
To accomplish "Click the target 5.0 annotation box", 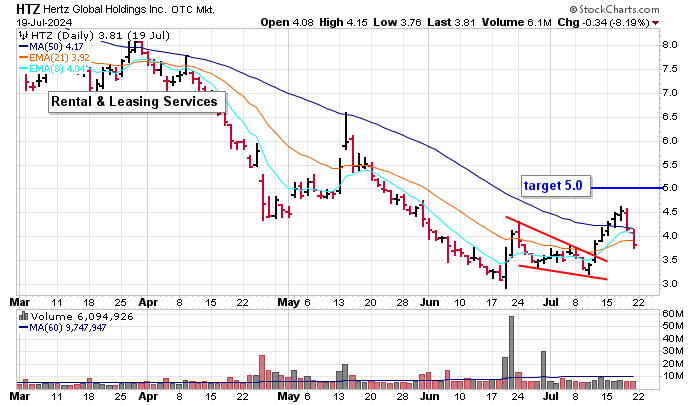I will click(556, 185).
